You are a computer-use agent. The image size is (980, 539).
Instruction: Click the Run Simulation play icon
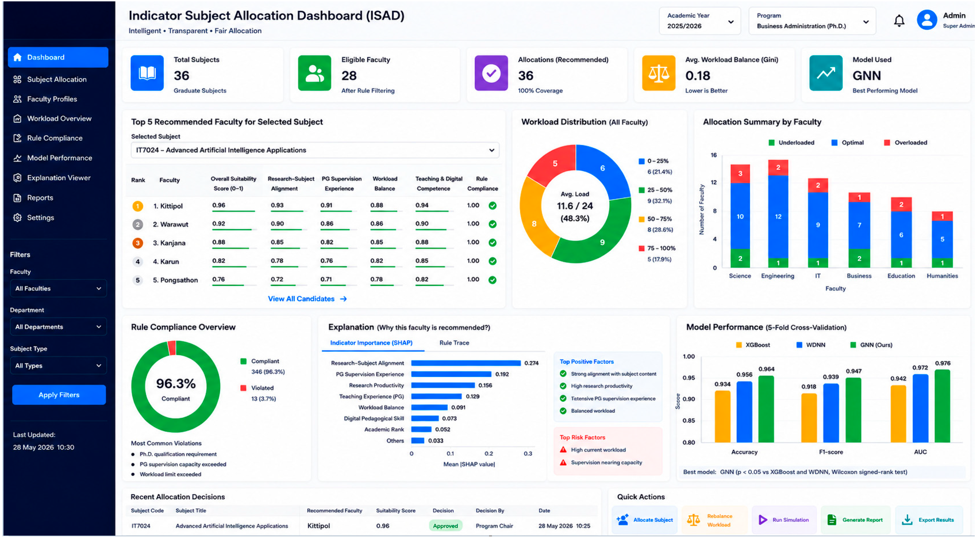coord(762,519)
